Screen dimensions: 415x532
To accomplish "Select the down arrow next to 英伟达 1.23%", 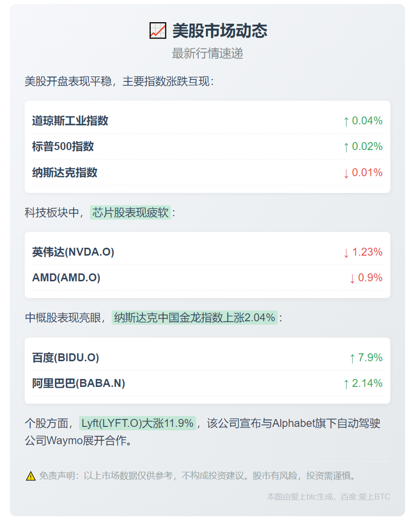I will coord(346,253).
